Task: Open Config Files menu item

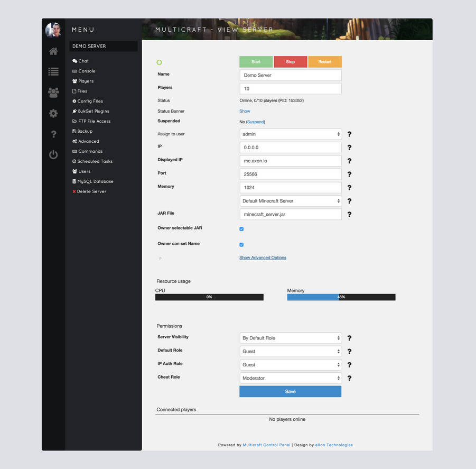Action: pyautogui.click(x=88, y=101)
